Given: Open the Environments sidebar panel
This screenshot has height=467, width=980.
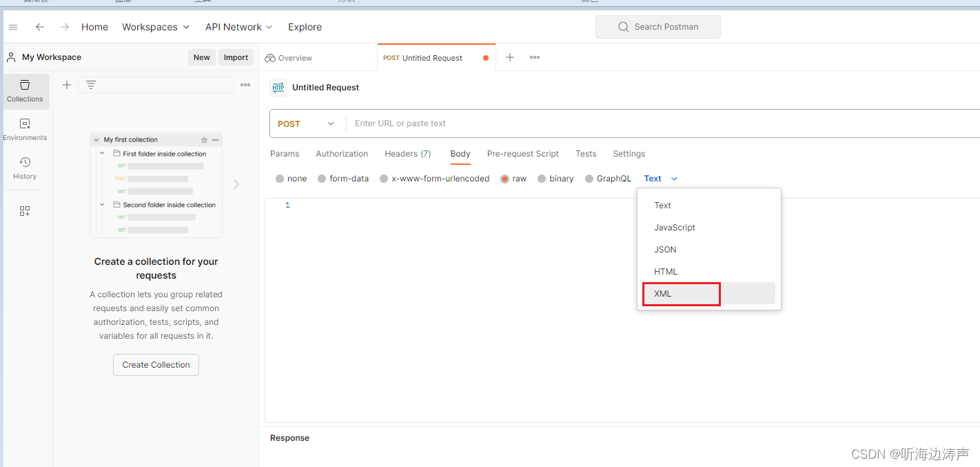Looking at the screenshot, I should tap(25, 130).
